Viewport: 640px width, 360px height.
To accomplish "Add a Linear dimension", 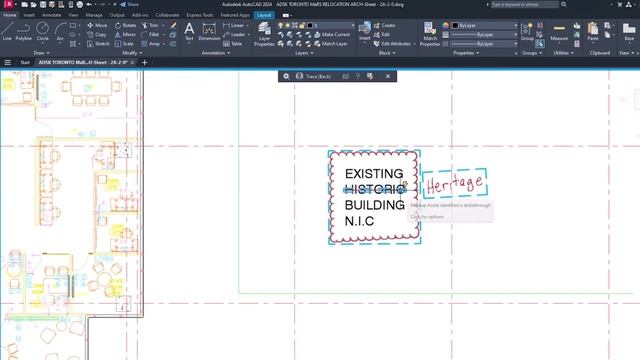I will click(x=234, y=25).
